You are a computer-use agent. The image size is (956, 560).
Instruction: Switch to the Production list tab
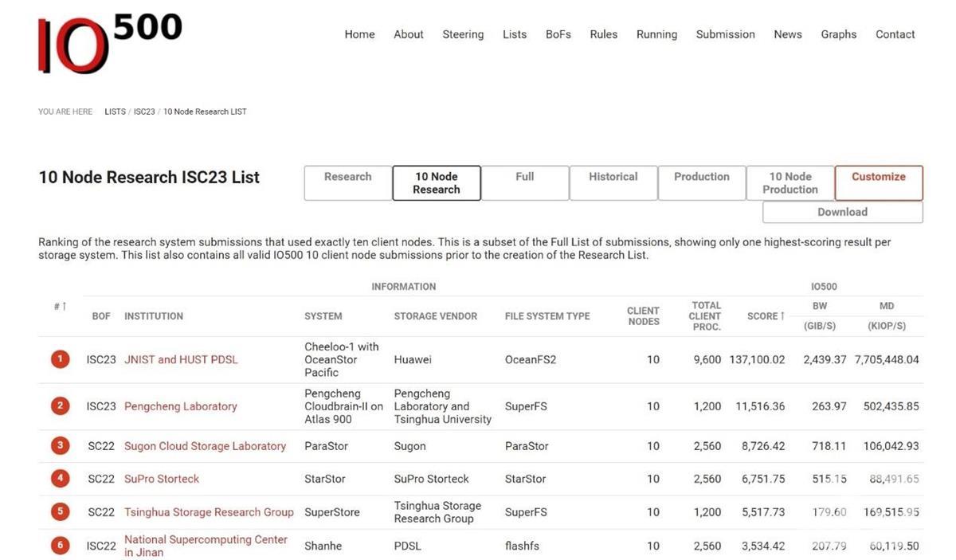click(701, 182)
